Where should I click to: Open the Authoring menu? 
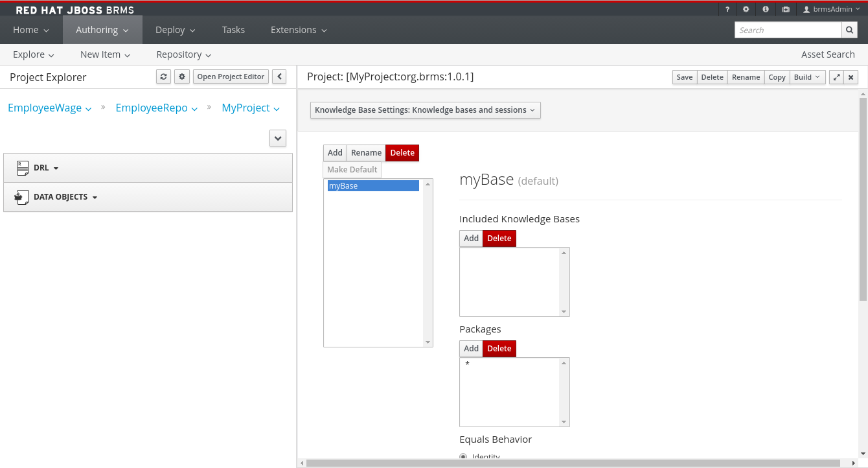tap(102, 30)
